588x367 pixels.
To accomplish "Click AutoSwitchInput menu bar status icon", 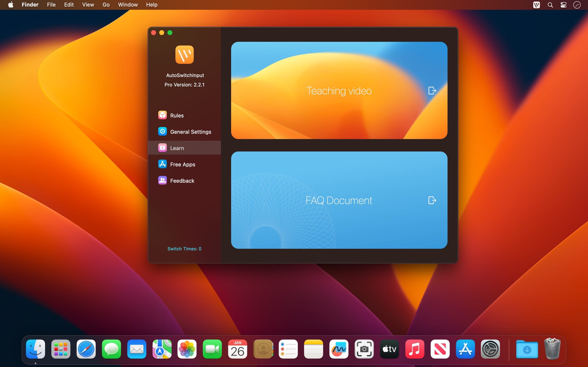I will pos(536,5).
